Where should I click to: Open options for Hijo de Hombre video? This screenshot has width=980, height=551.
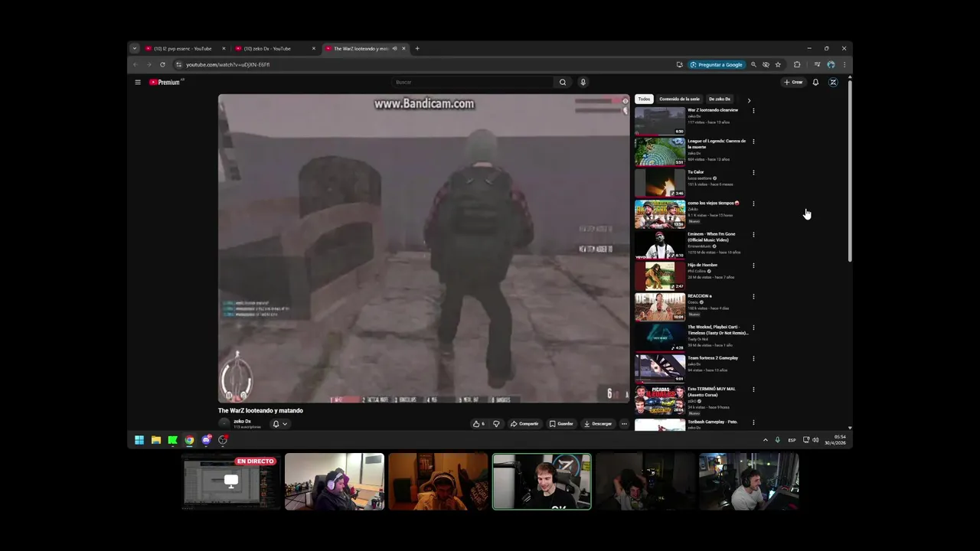point(753,266)
